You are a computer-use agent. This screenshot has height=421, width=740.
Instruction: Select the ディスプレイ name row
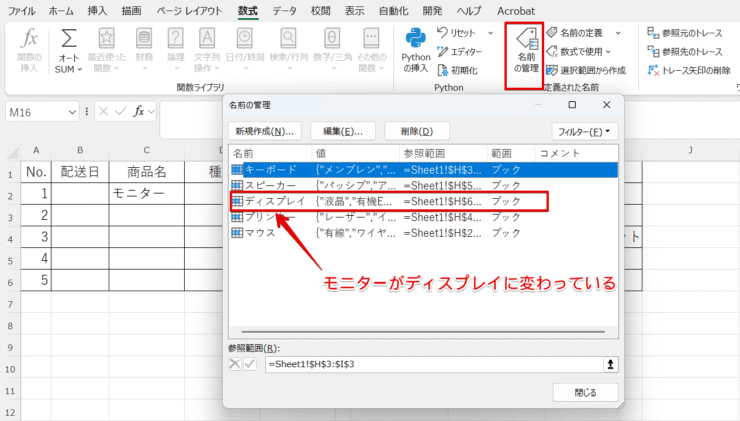(423, 202)
